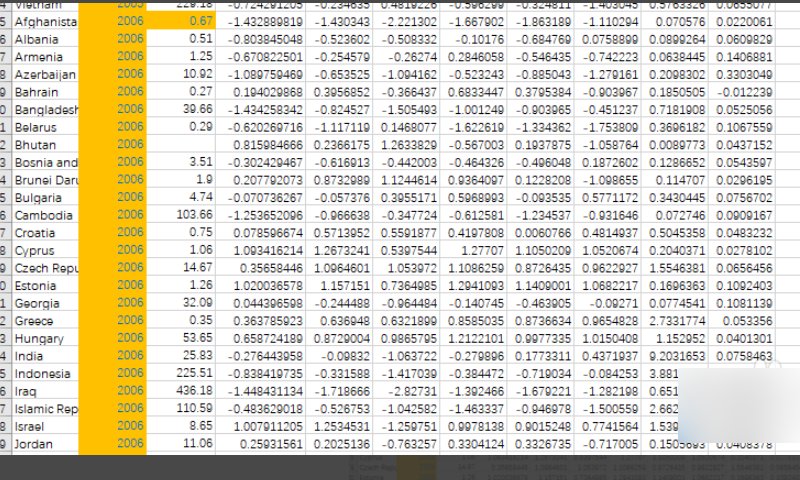
Task: Select the Albania country cell
Action: click(x=43, y=39)
